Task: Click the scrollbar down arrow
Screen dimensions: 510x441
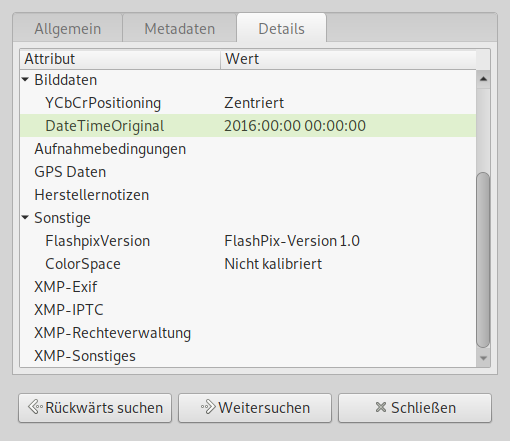Action: 483,358
